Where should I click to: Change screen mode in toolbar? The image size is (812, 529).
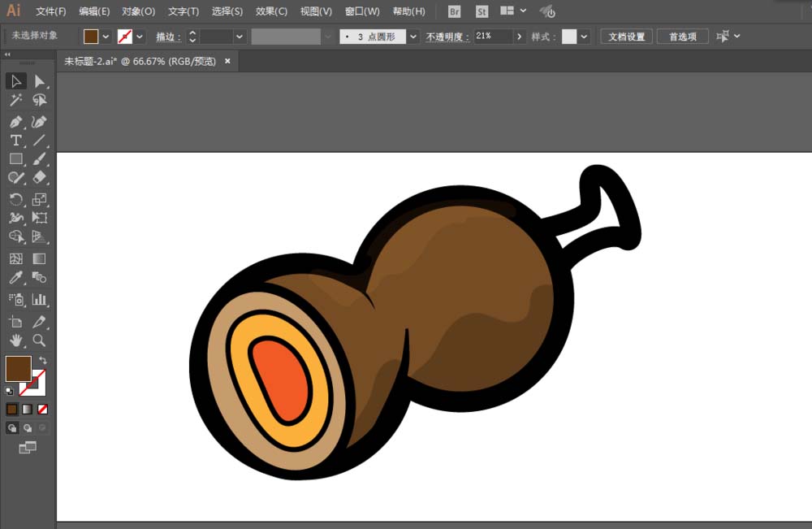(x=28, y=447)
